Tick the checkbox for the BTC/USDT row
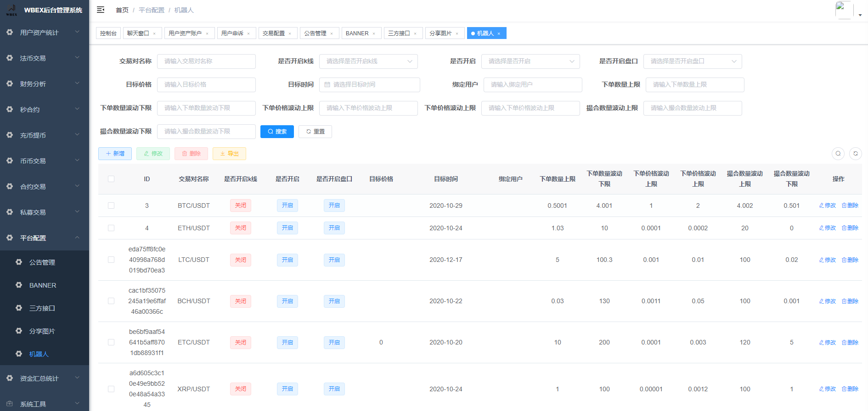868x411 pixels. tap(111, 205)
